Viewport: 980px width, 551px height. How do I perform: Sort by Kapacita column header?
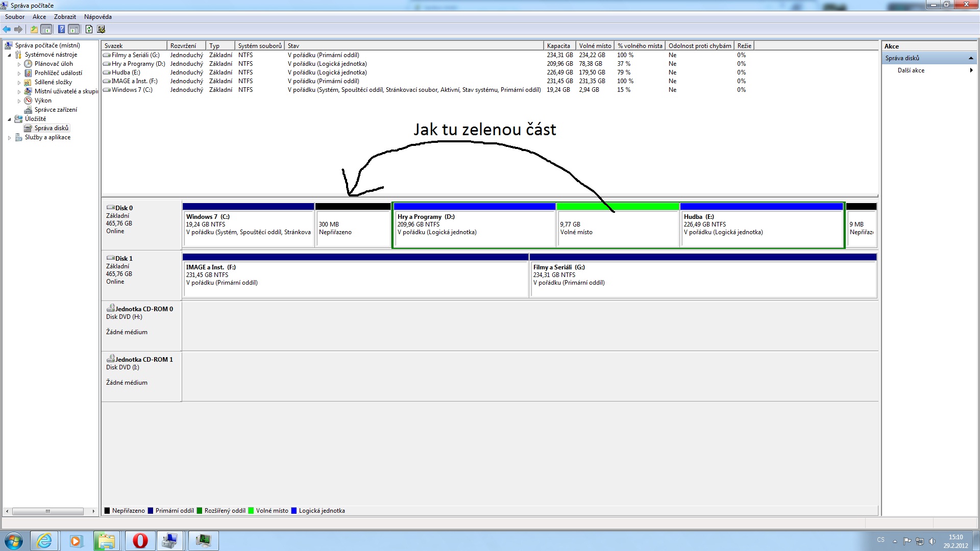tap(558, 46)
